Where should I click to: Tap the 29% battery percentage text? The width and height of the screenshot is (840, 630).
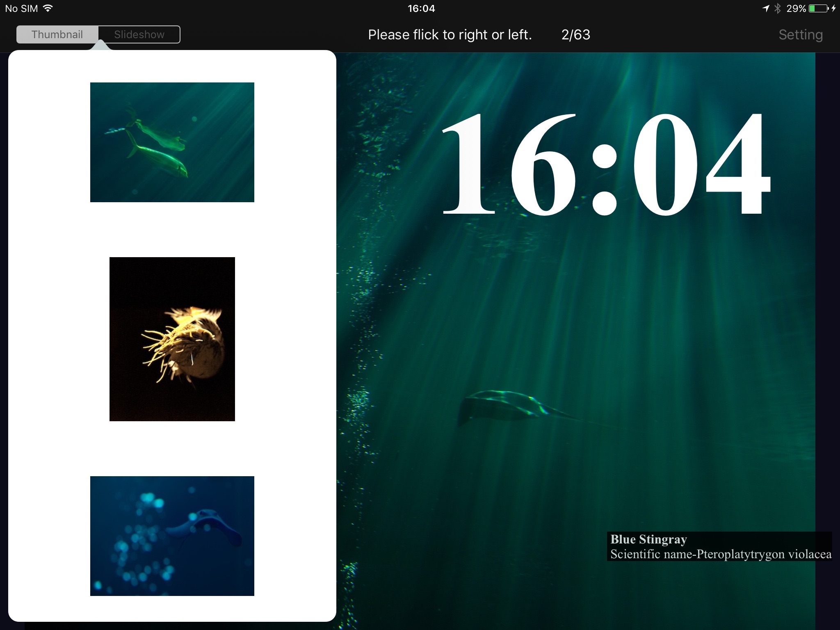796,8
